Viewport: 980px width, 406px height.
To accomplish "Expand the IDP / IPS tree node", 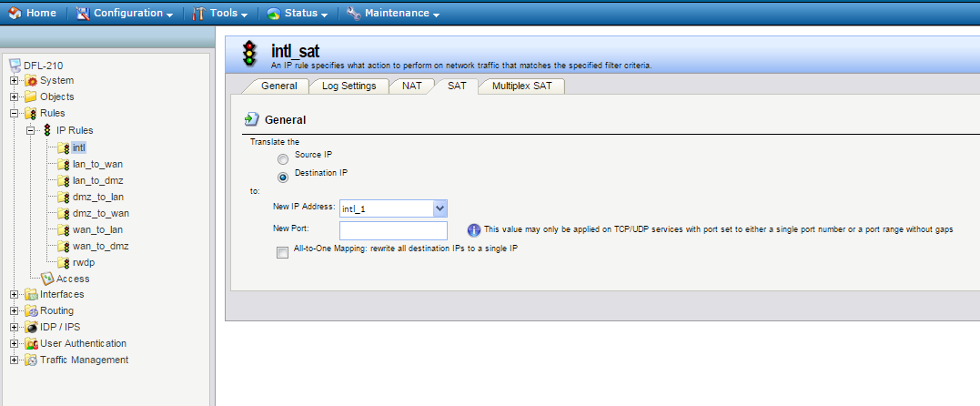I will click(x=15, y=327).
